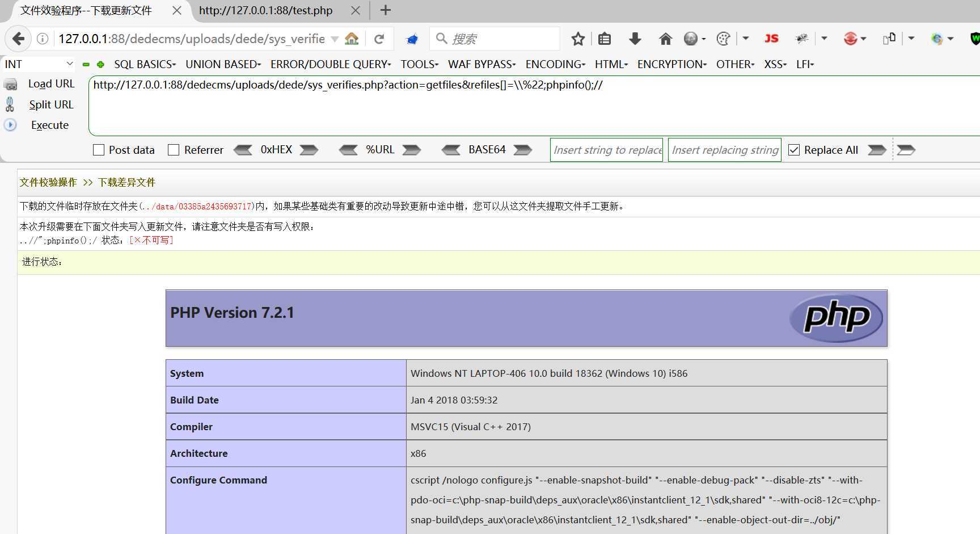Click the green minus icon in HackBar
The height and width of the screenshot is (534, 980).
[86, 65]
